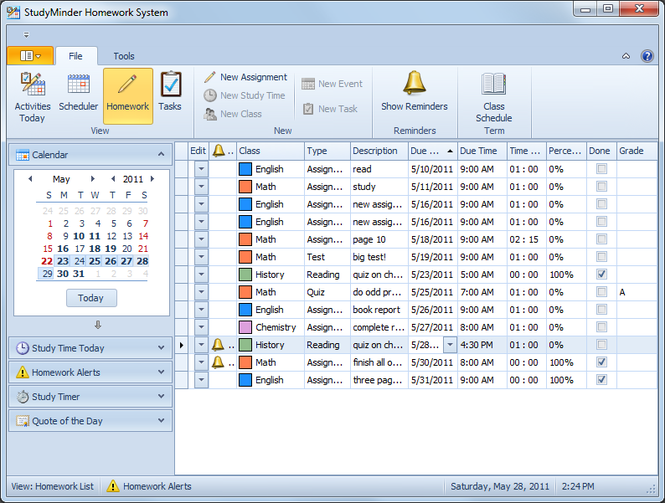Go to next month in calendar
Image resolution: width=665 pixels, height=503 pixels.
tap(92, 179)
